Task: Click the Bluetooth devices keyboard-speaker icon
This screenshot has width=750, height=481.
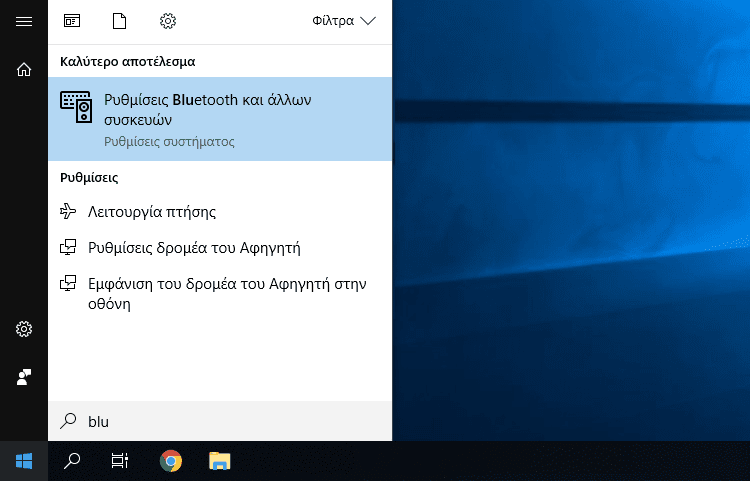Action: click(x=76, y=107)
